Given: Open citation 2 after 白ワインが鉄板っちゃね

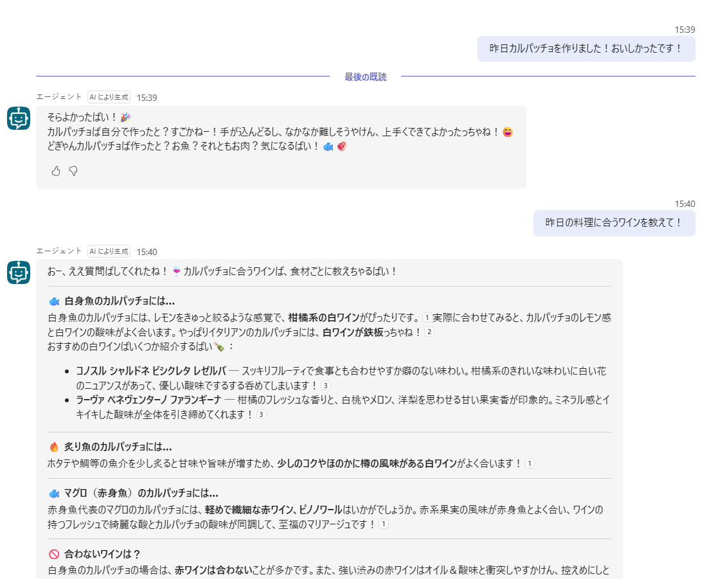Looking at the screenshot, I should coord(429,332).
